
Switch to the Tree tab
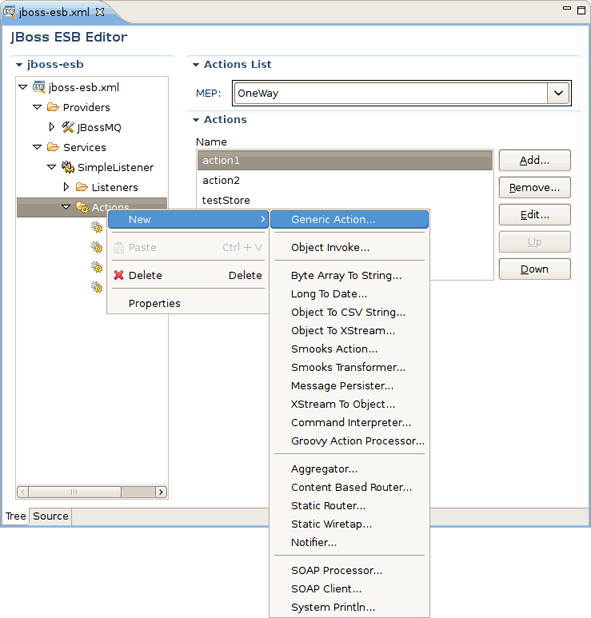16,516
